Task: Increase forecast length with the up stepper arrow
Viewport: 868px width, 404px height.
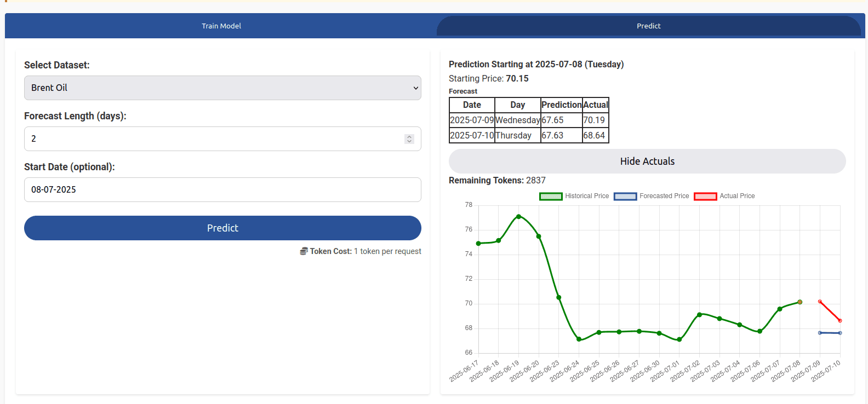Action: (409, 136)
